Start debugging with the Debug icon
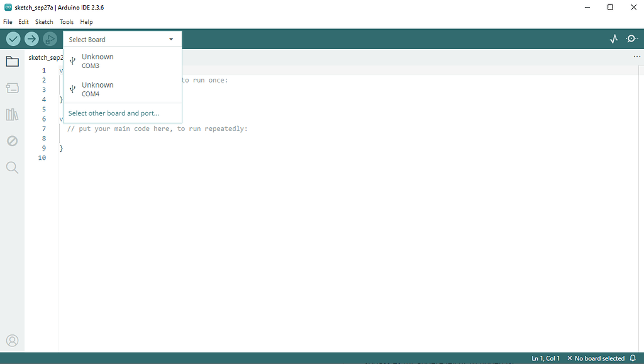Viewport: 644px width, 364px height. pyautogui.click(x=50, y=39)
